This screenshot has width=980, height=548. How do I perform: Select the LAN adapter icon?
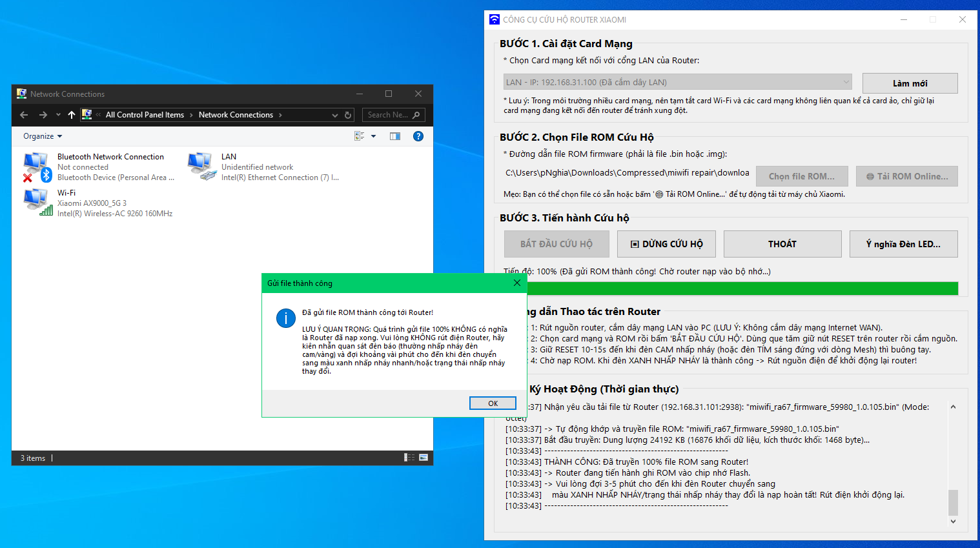pos(202,167)
